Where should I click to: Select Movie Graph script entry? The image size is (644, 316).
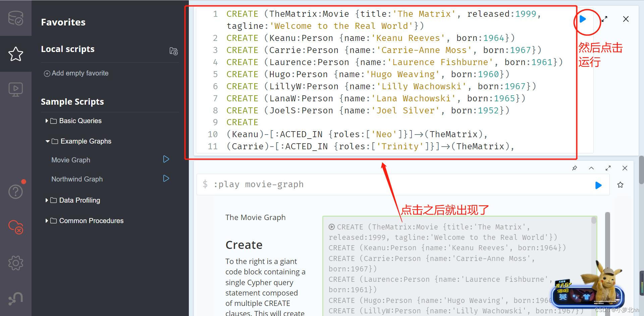pos(71,160)
